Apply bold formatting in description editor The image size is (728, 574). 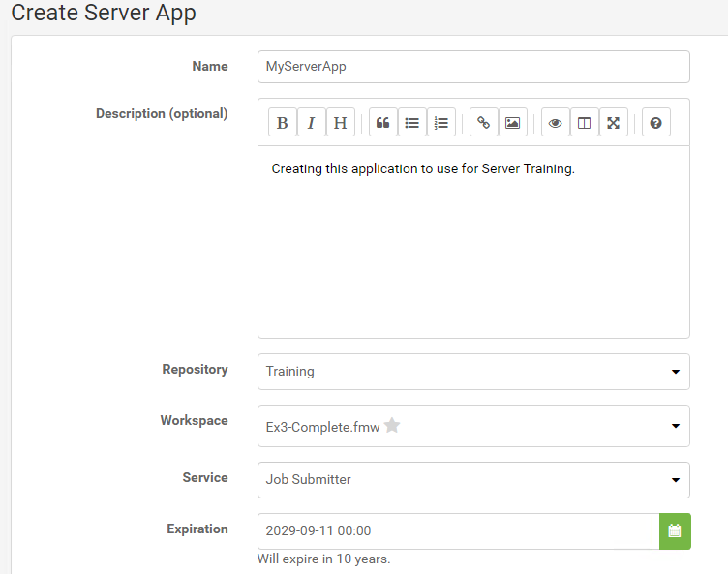tap(283, 123)
